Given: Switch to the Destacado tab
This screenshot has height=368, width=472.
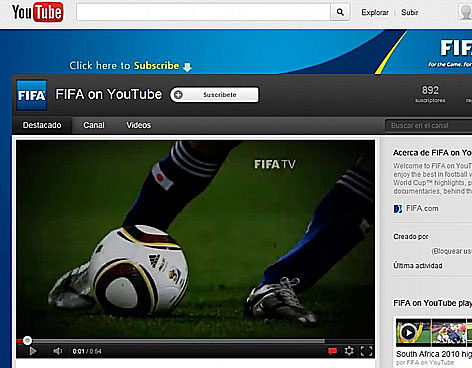Looking at the screenshot, I should coord(42,125).
